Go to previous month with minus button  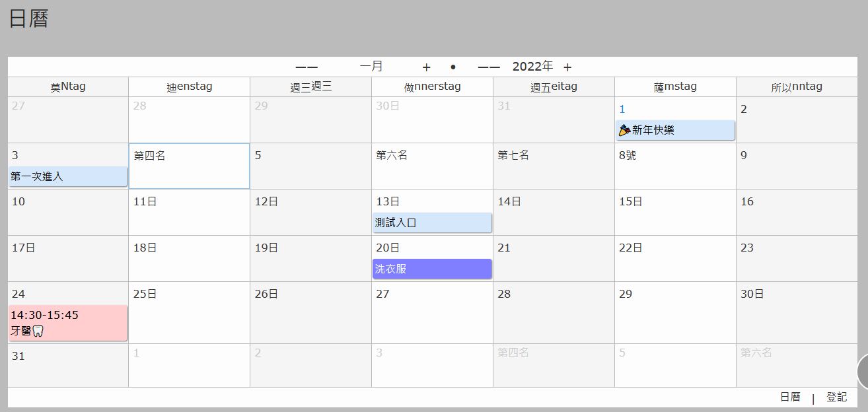point(307,67)
